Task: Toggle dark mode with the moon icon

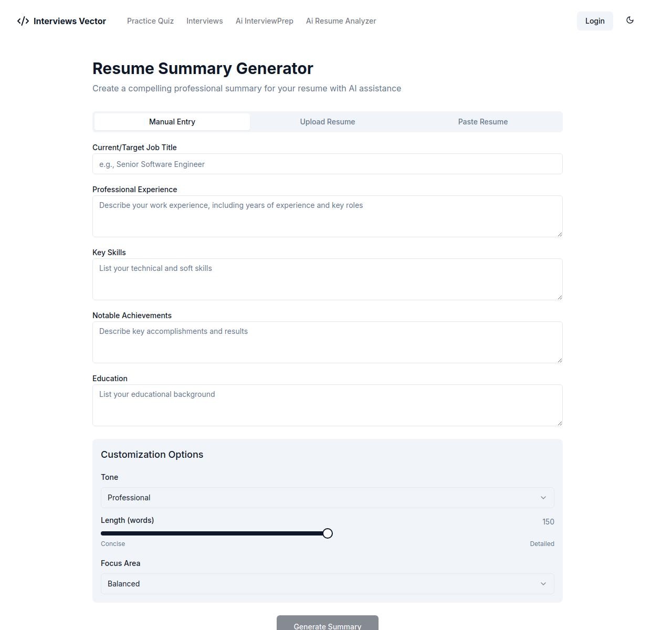Action: (x=630, y=20)
